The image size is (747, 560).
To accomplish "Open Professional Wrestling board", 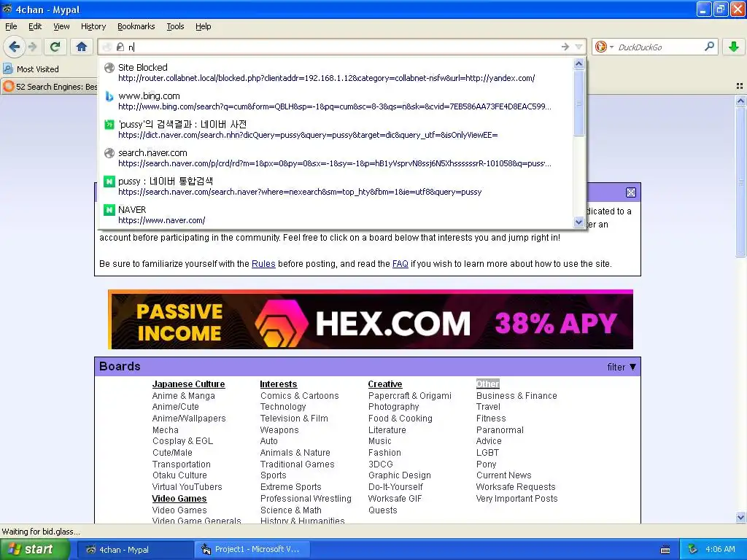I will tap(306, 499).
